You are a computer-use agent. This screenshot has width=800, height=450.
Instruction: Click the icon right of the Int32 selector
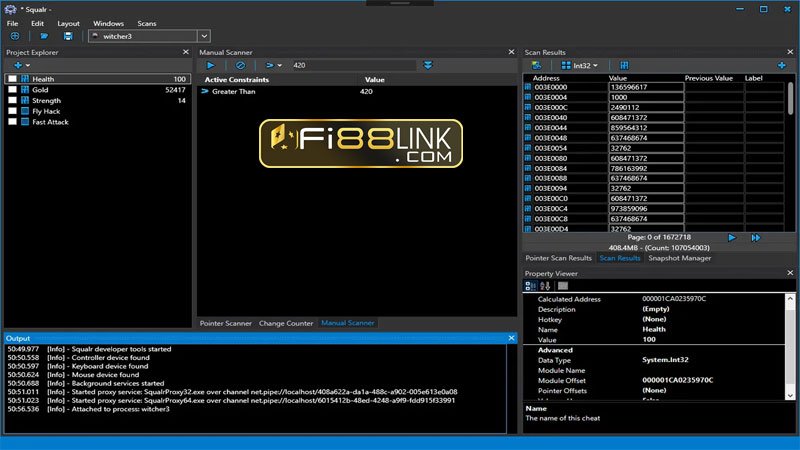[x=624, y=65]
